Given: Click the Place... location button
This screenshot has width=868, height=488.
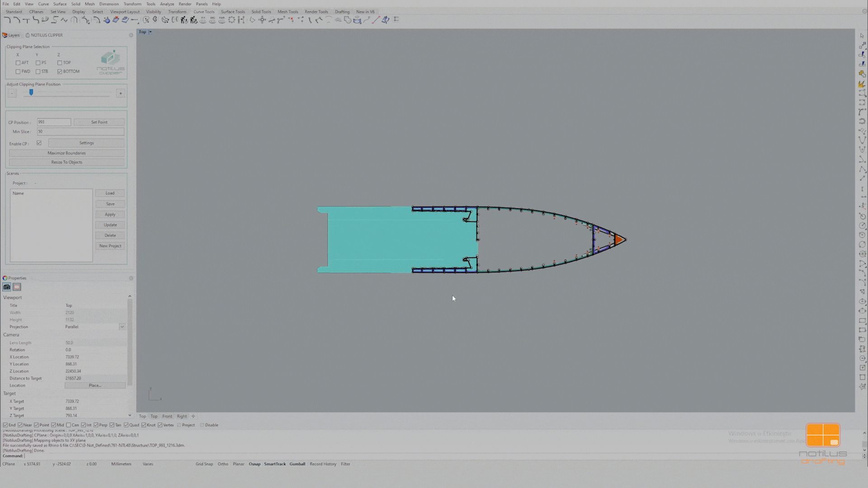Looking at the screenshot, I should [x=95, y=385].
